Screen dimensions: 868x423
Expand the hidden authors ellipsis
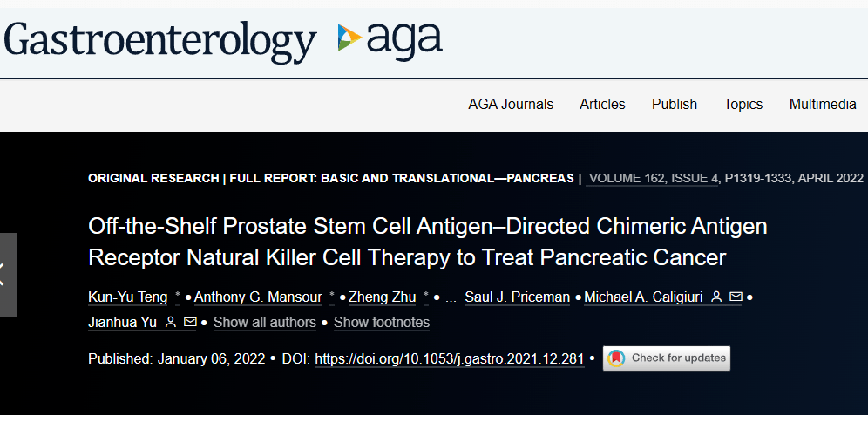[451, 298]
